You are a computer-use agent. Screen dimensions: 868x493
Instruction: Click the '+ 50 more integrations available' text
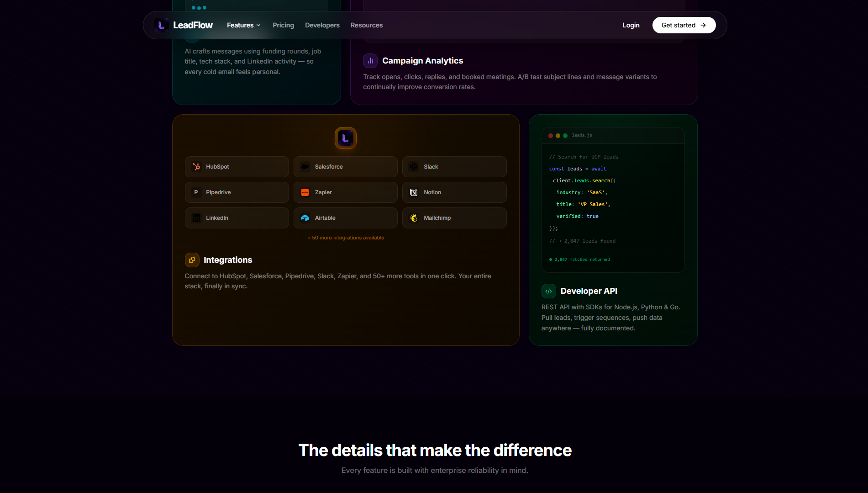click(x=346, y=238)
